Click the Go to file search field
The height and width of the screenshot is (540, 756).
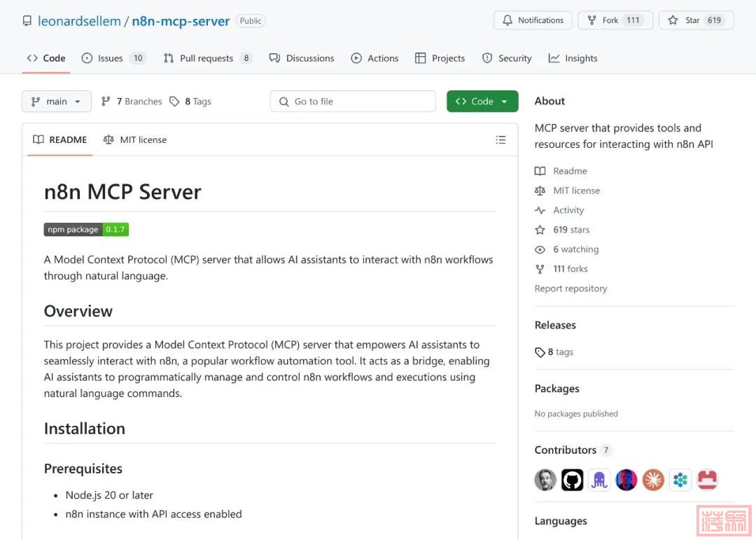(x=353, y=102)
